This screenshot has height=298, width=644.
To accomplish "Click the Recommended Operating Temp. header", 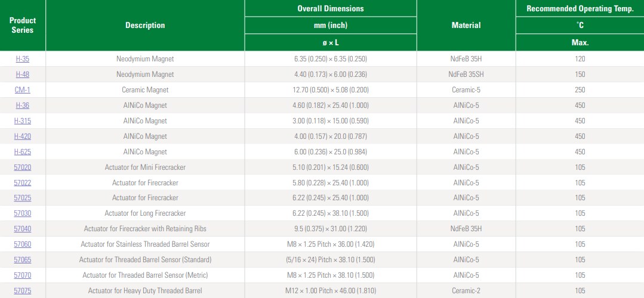I will [580, 8].
